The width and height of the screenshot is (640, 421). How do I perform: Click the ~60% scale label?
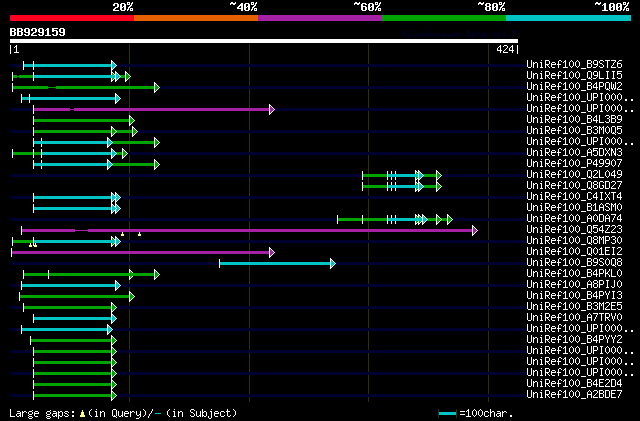(x=367, y=7)
